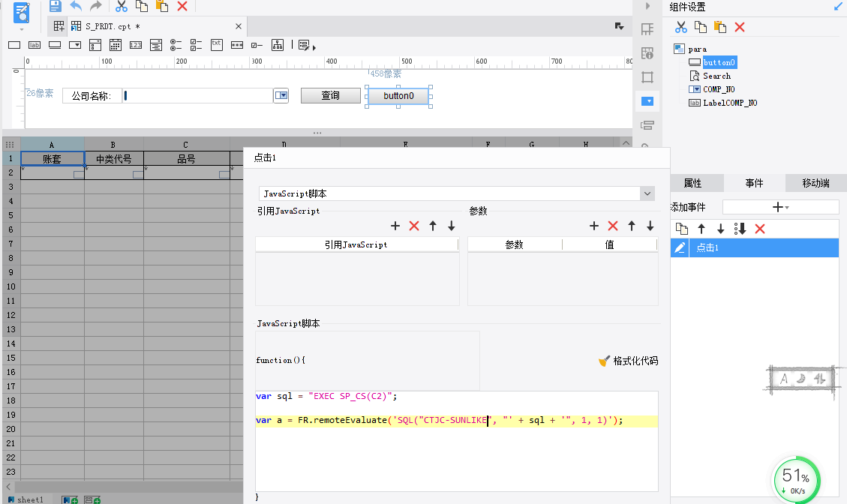Select cell C1 品号

pyautogui.click(x=186, y=159)
